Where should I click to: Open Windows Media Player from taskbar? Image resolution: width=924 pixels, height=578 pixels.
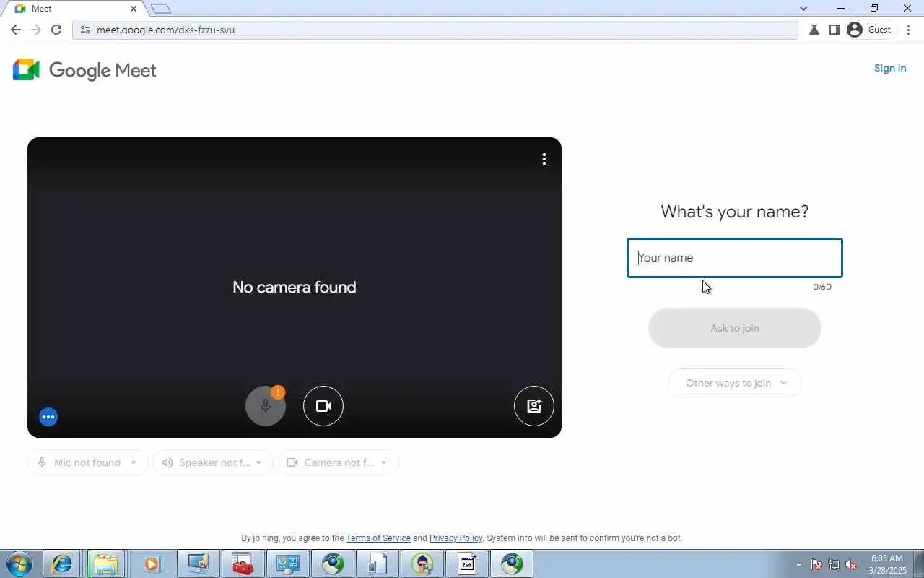[x=152, y=564]
